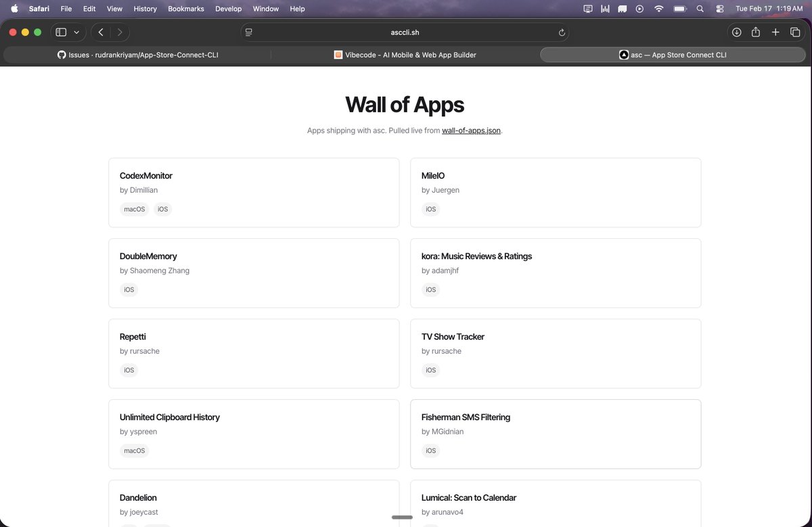Click the play circle menu bar icon
Image resolution: width=812 pixels, height=527 pixels.
(x=640, y=9)
